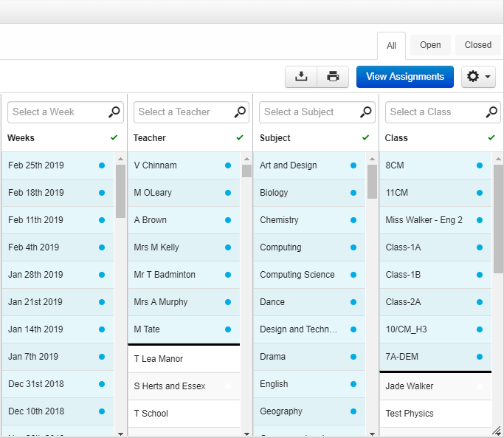Select week Dec 10th 2018

pos(58,411)
